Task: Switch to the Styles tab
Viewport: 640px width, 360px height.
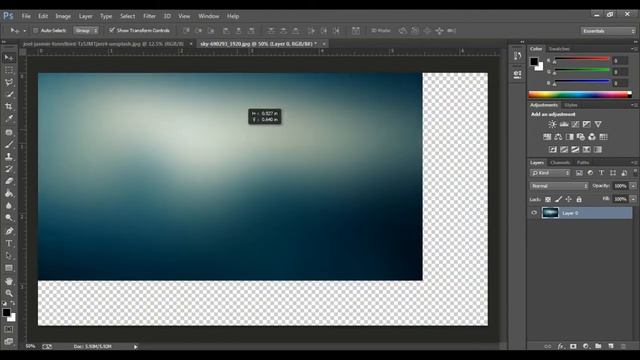Action: point(571,105)
